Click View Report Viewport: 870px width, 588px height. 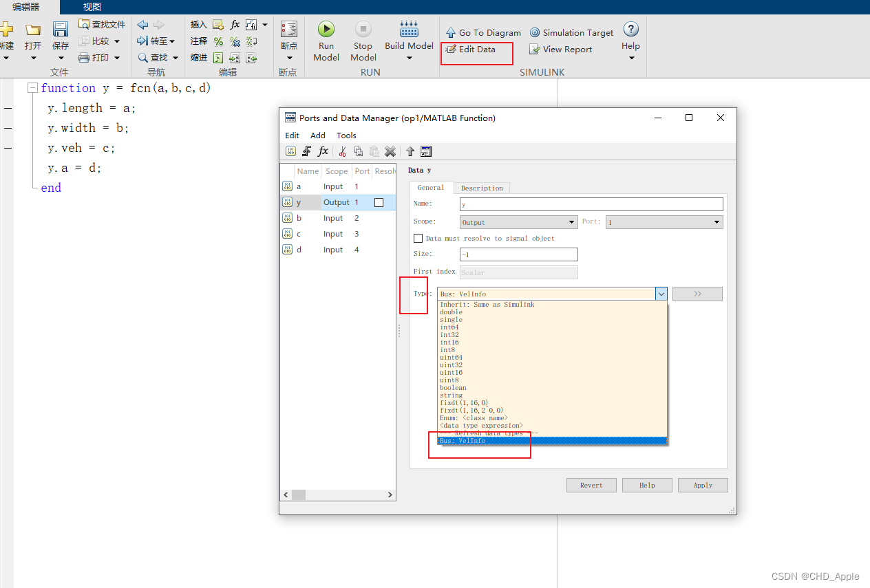(x=560, y=50)
